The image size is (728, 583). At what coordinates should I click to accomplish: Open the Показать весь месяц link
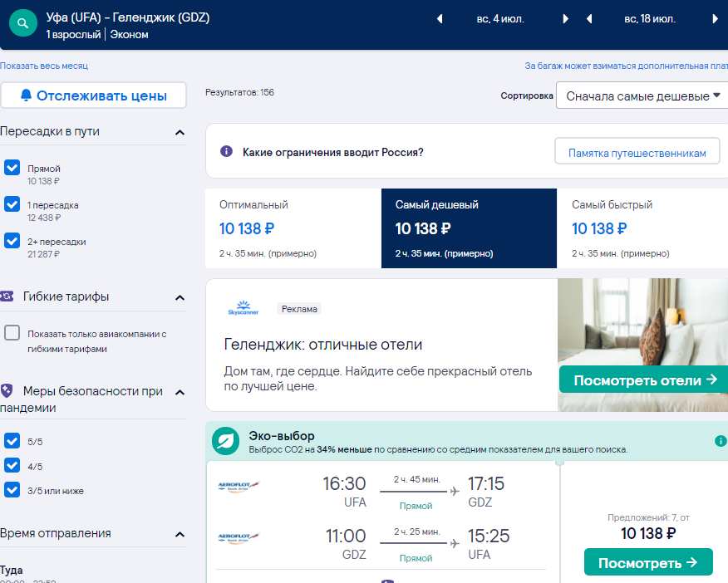[44, 66]
